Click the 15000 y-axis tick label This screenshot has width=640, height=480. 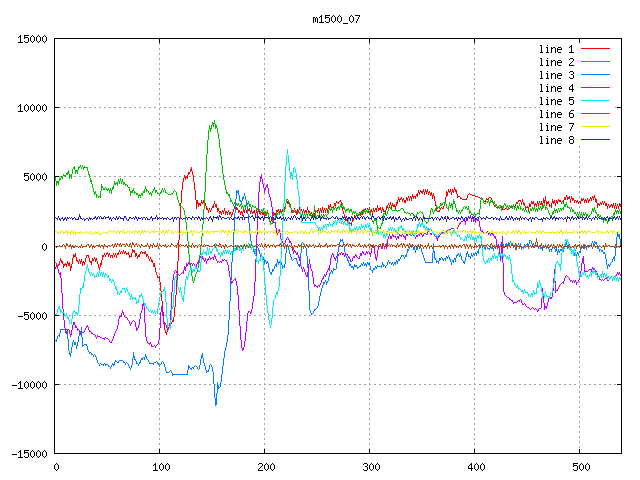click(32, 39)
